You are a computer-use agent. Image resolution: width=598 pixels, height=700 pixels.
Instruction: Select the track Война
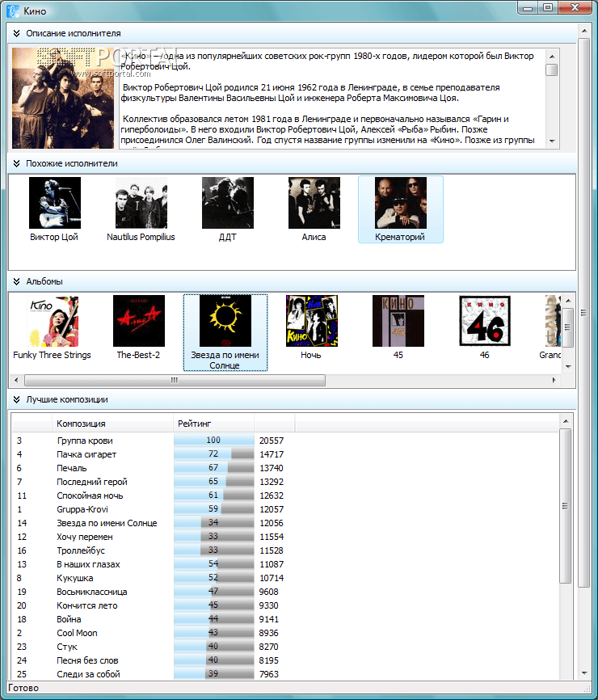69,619
